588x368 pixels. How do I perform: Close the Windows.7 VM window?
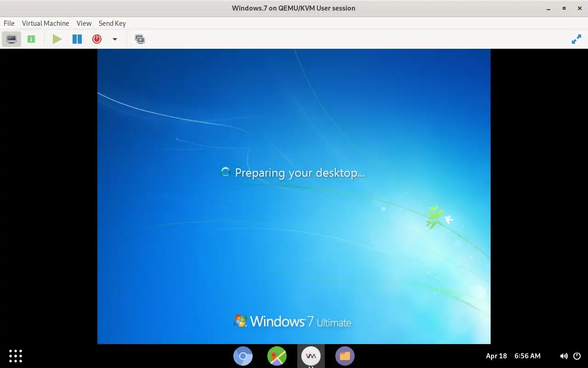pos(579,8)
